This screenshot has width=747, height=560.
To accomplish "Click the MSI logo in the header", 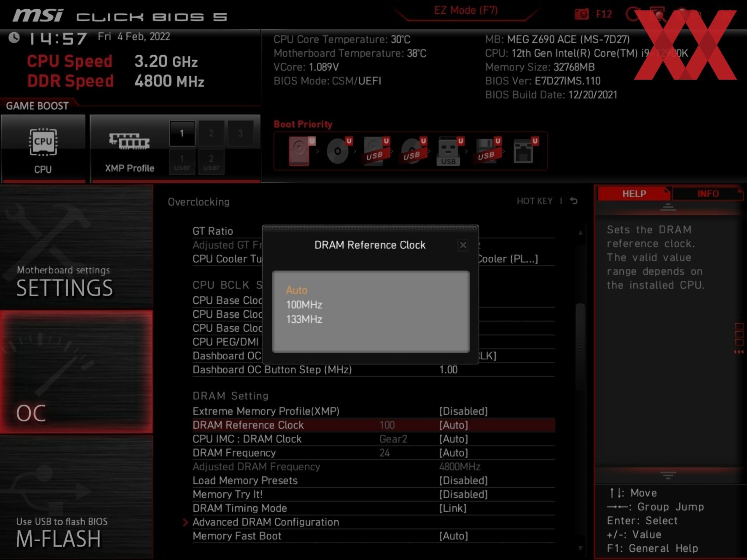I will (x=38, y=16).
